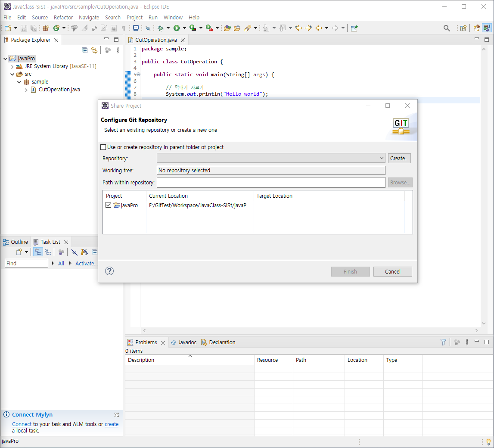Uncheck the javaPro project checkbox

pos(109,205)
